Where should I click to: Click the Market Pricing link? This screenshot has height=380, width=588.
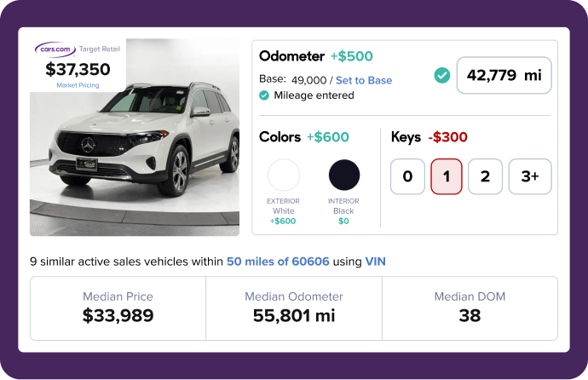coord(78,85)
